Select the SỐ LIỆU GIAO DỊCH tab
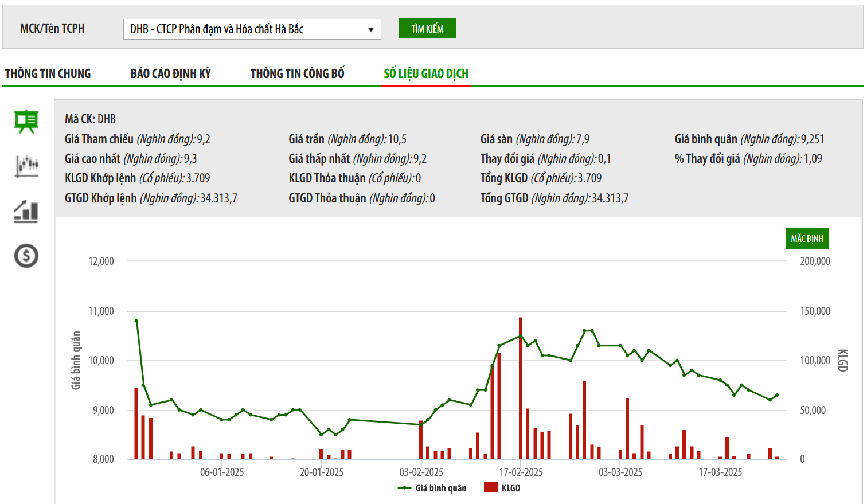867x504 pixels. click(426, 73)
